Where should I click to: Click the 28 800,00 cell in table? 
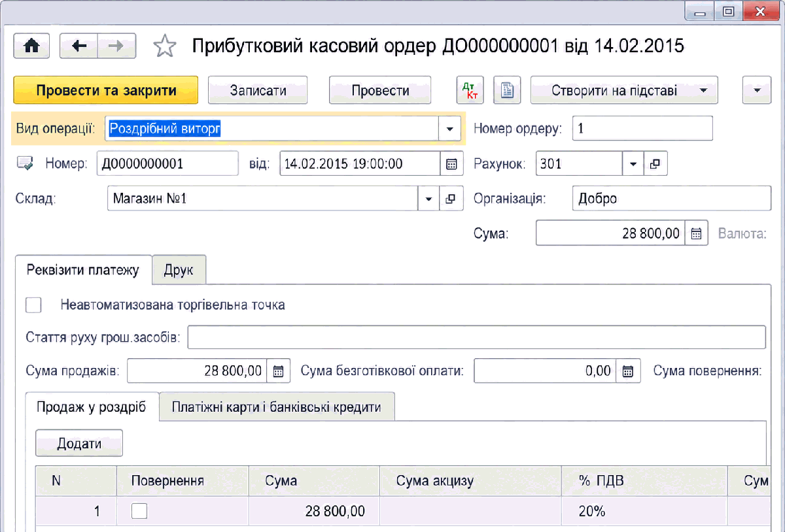click(x=315, y=511)
